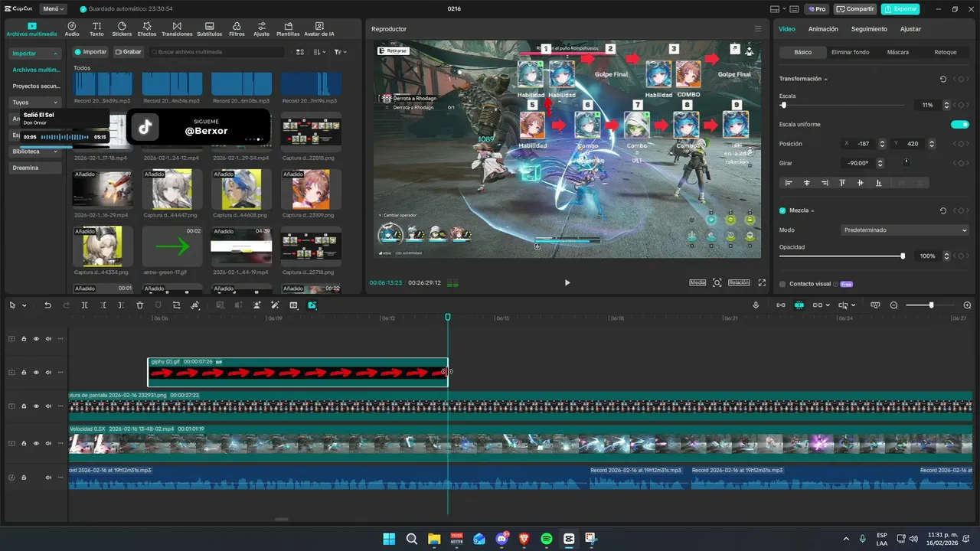Open the Modo blend mode dropdown

(x=905, y=230)
